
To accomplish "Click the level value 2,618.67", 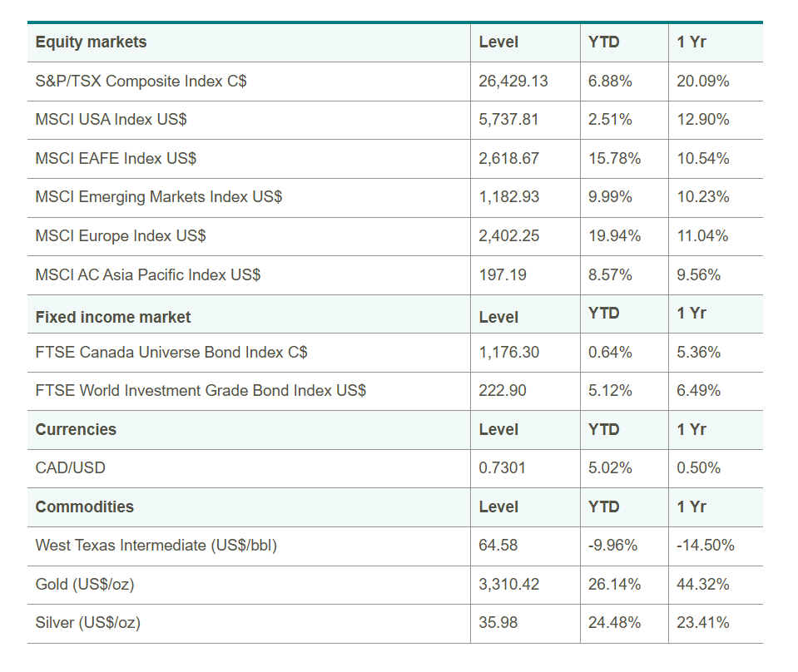I will pyautogui.click(x=508, y=159).
